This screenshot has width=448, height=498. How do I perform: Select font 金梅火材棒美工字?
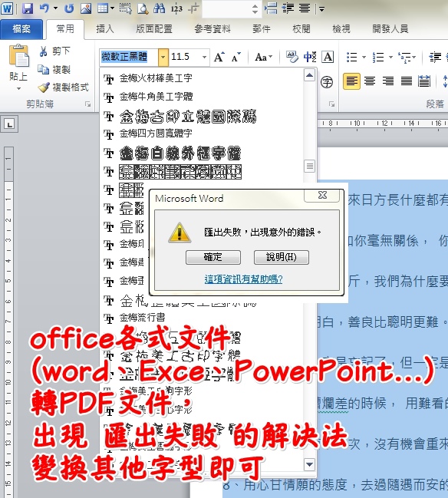tap(156, 78)
